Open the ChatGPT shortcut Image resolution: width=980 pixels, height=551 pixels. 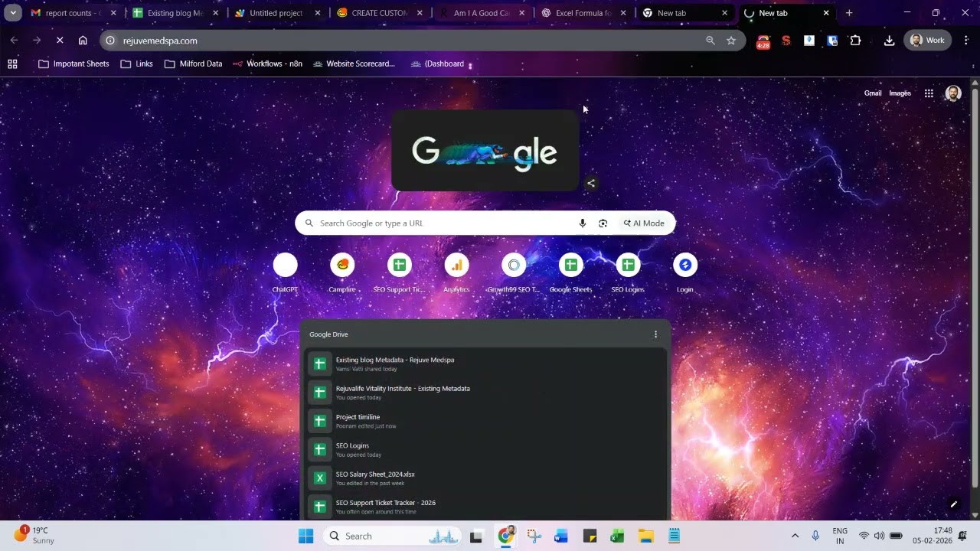point(285,272)
